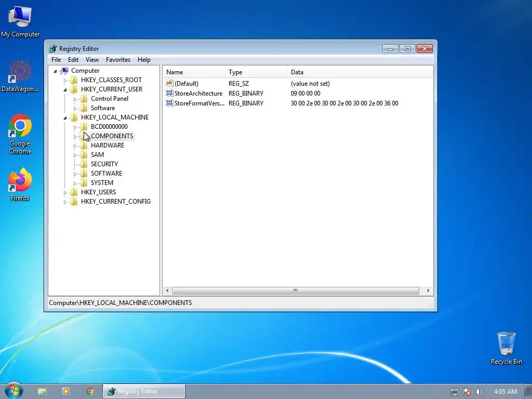Click the Control Panel folder icon
Screen dimensions: 532x399
[84, 99]
